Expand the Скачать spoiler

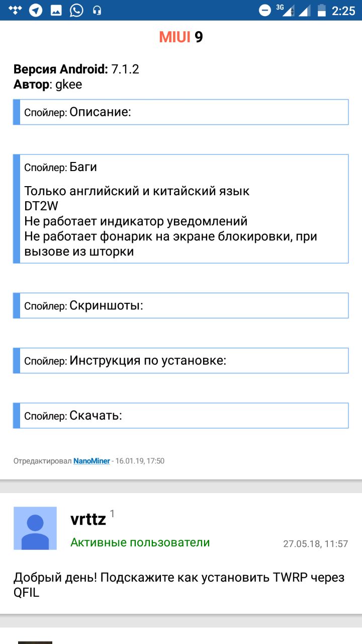pyautogui.click(x=181, y=416)
